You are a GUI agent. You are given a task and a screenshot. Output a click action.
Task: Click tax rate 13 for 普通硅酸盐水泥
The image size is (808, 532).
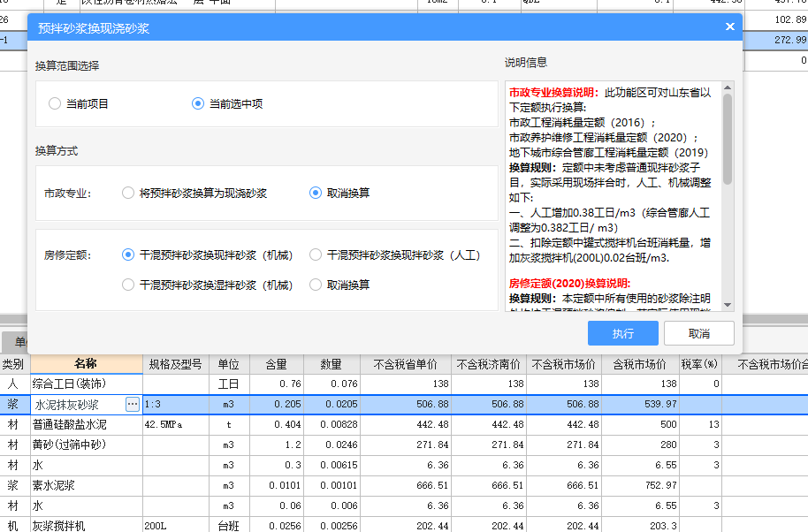point(700,425)
